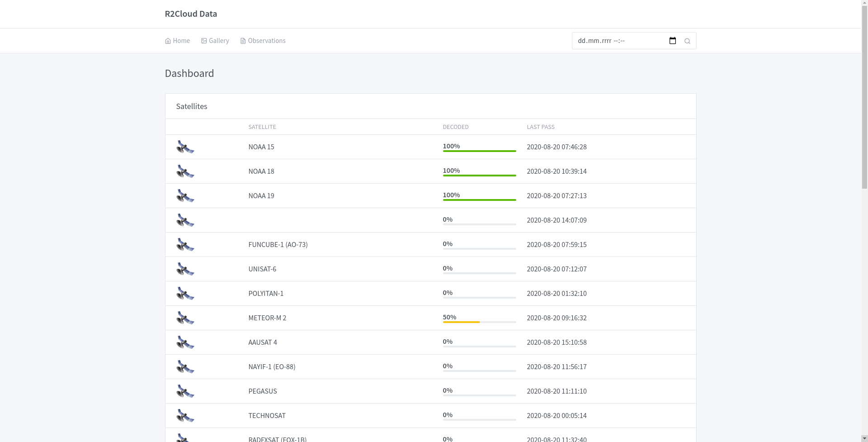This screenshot has width=868, height=442.
Task: Click last pass 2020-08-20 07:27:13
Action: point(557,196)
